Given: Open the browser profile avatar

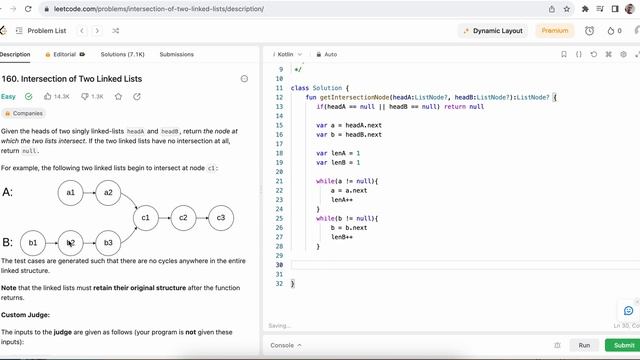Looking at the screenshot, I should [x=629, y=9].
